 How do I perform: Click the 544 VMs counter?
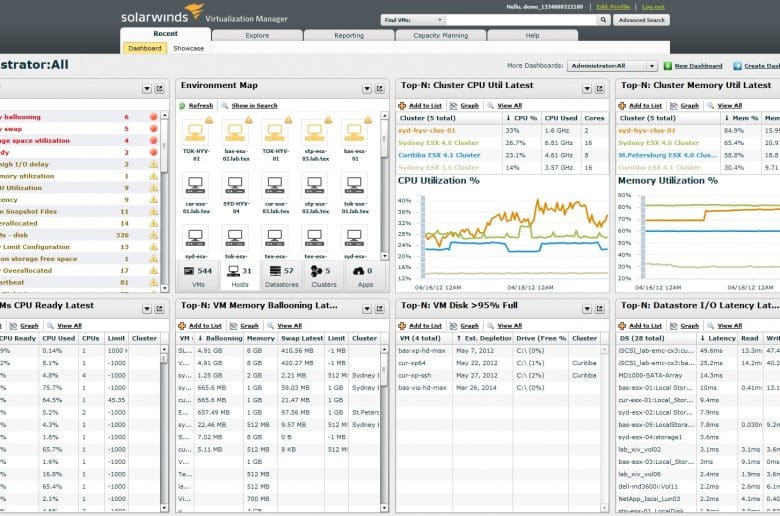(x=198, y=276)
